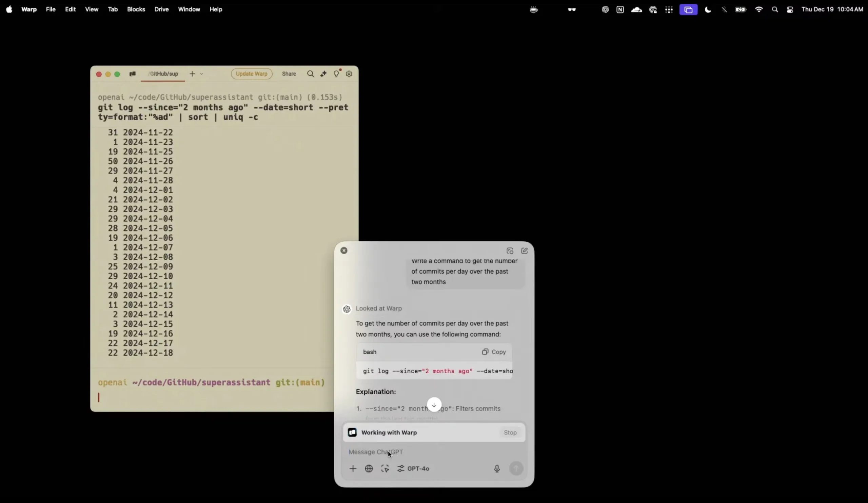Toggle the web browsing icon in ChatGPT
This screenshot has height=503, width=868.
coord(369,468)
